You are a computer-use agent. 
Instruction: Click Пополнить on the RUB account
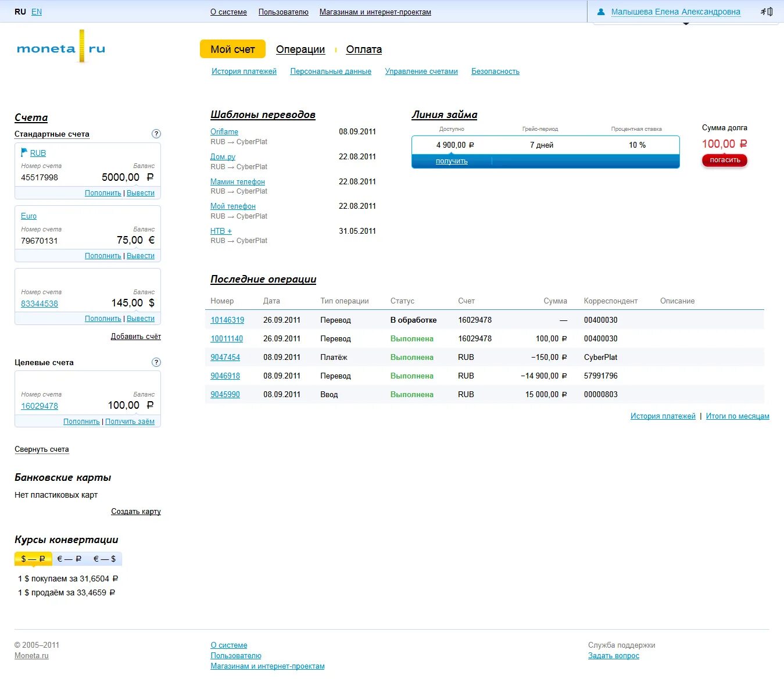(103, 193)
